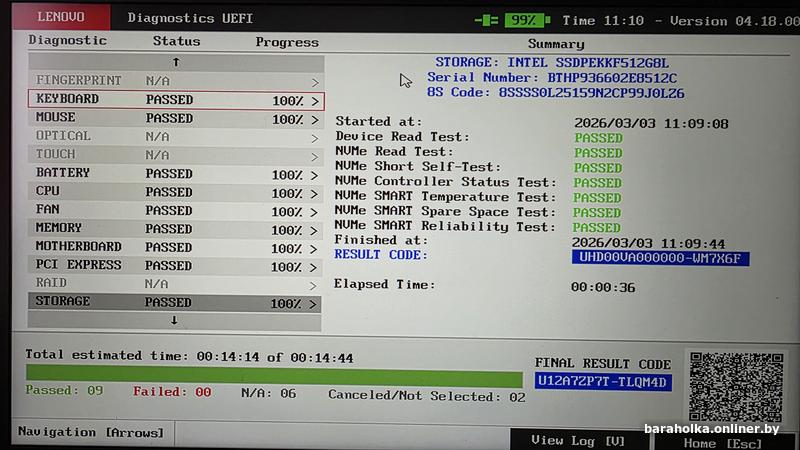Expand the FINGERPRINT row chevron
The image size is (800, 450).
(315, 82)
